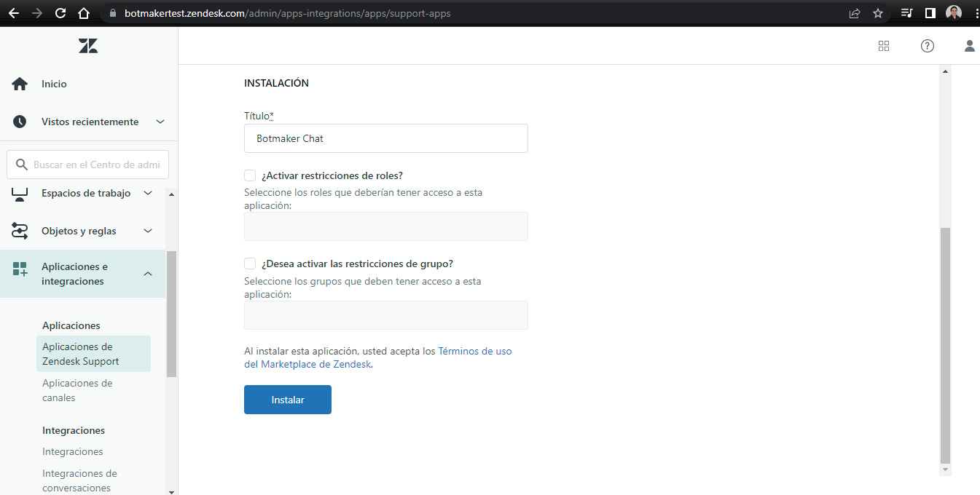The image size is (980, 495).
Task: Expand the Espacios de trabajo chevron
Action: coord(148,193)
